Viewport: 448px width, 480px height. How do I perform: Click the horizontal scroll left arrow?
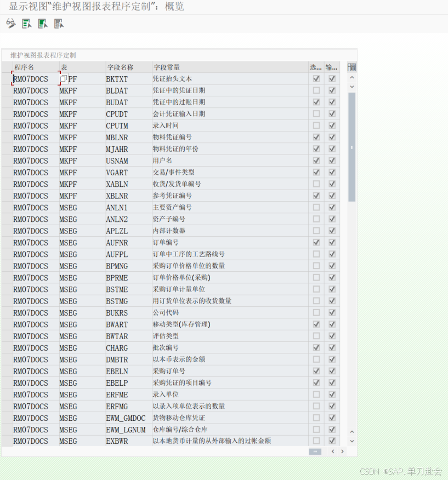pos(333,451)
